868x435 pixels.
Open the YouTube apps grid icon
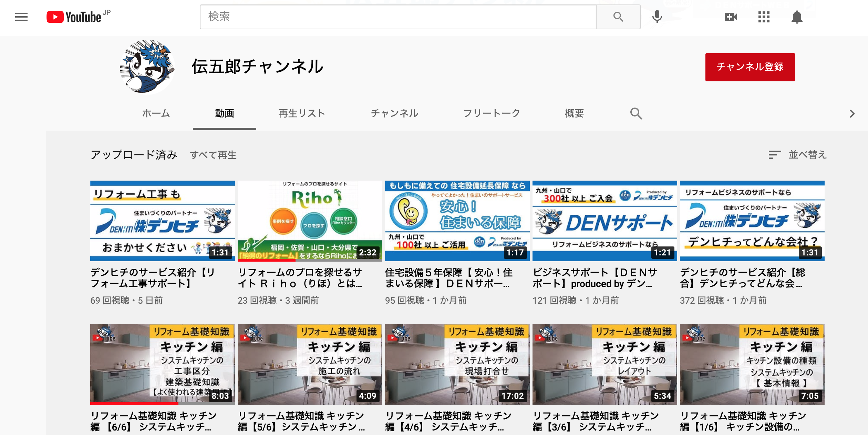[x=764, y=17]
